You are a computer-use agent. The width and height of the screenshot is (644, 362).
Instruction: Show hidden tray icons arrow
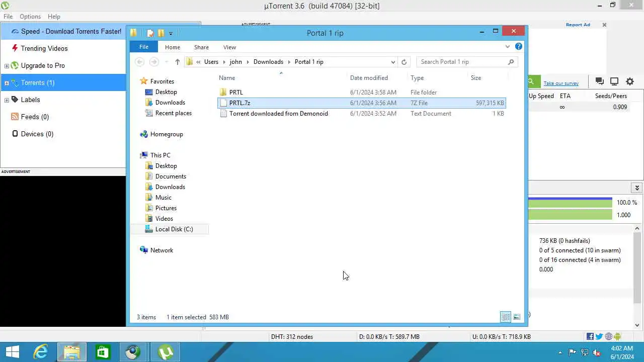coord(560,352)
